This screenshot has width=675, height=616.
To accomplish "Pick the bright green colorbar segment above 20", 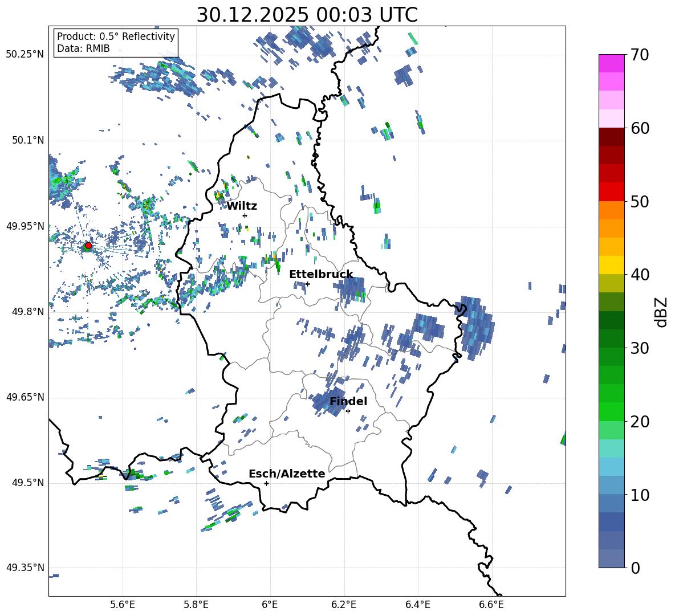I will (611, 411).
